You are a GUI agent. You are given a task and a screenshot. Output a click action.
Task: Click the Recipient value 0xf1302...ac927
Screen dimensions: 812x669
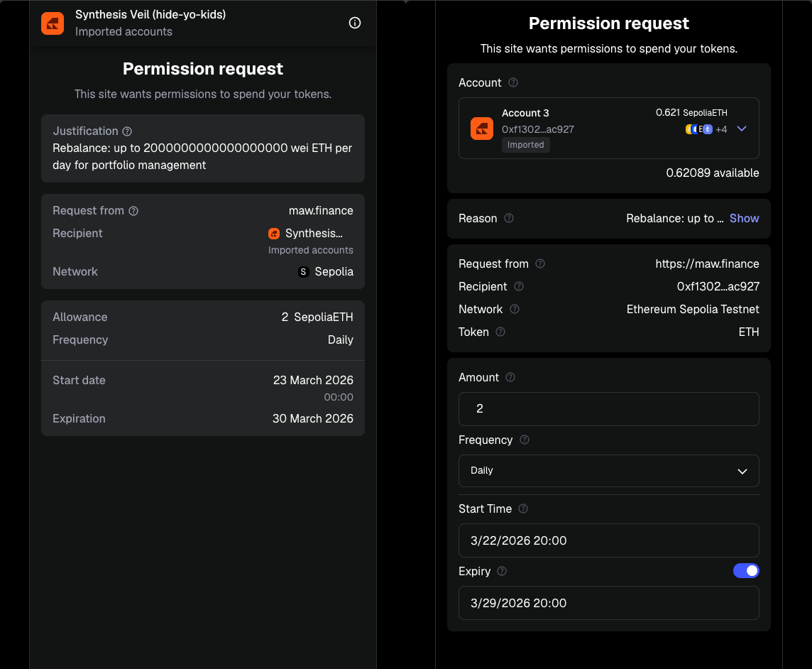coord(718,287)
